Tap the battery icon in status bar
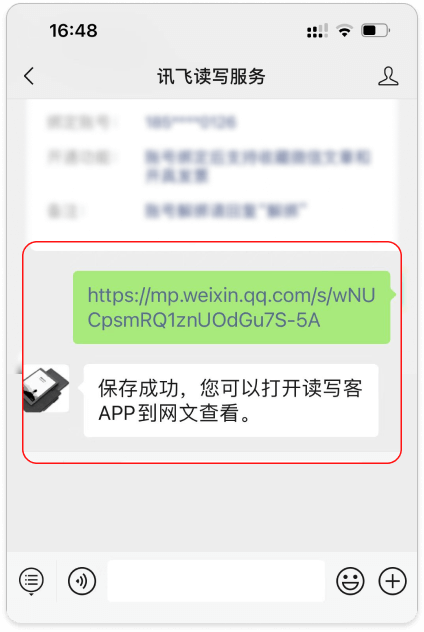The width and height of the screenshot is (424, 632). click(375, 31)
